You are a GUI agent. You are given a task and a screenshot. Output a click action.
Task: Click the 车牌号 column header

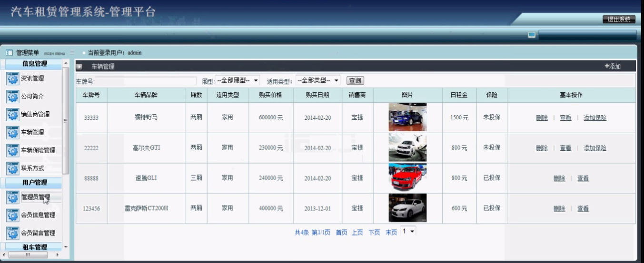pyautogui.click(x=91, y=95)
